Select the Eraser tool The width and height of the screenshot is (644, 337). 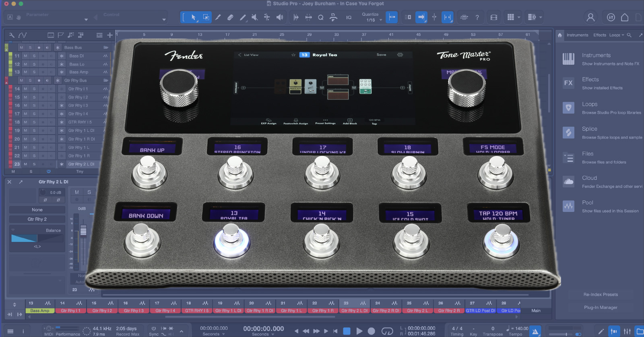230,17
